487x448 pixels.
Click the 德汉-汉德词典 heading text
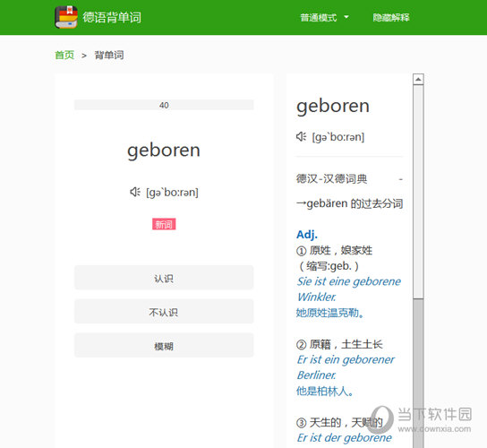331,179
